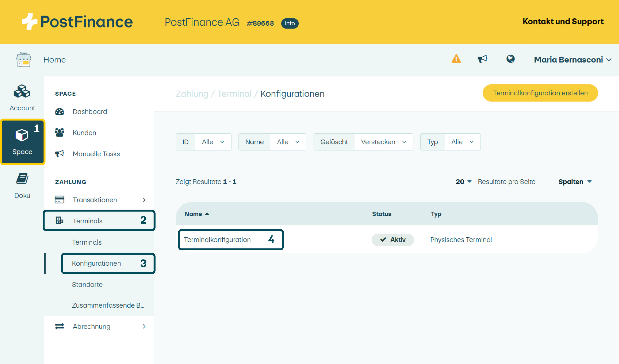Open the Gelöscht filter dropdown
The height and width of the screenshot is (364, 619).
coord(363,142)
